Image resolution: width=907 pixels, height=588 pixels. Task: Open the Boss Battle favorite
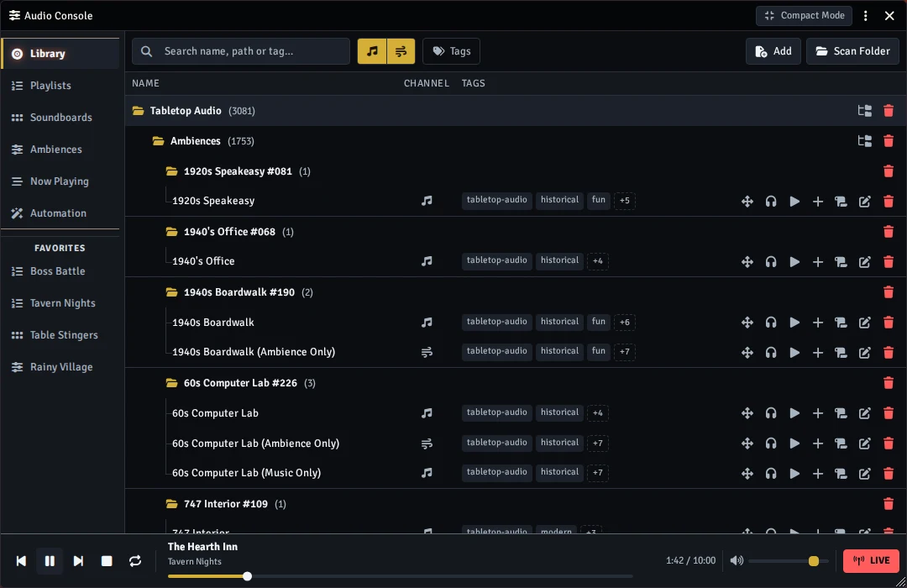[x=60, y=271]
